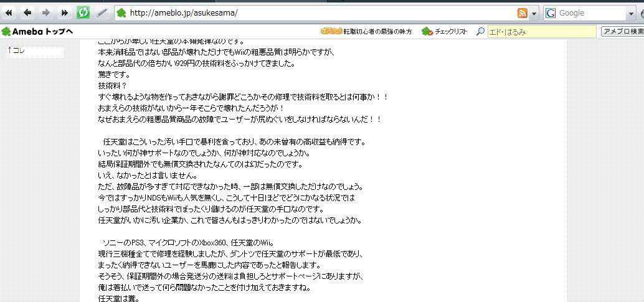Viewport: 644px width, 302px height.
Task: Click the line '技術料？'
Action: [x=113, y=86]
